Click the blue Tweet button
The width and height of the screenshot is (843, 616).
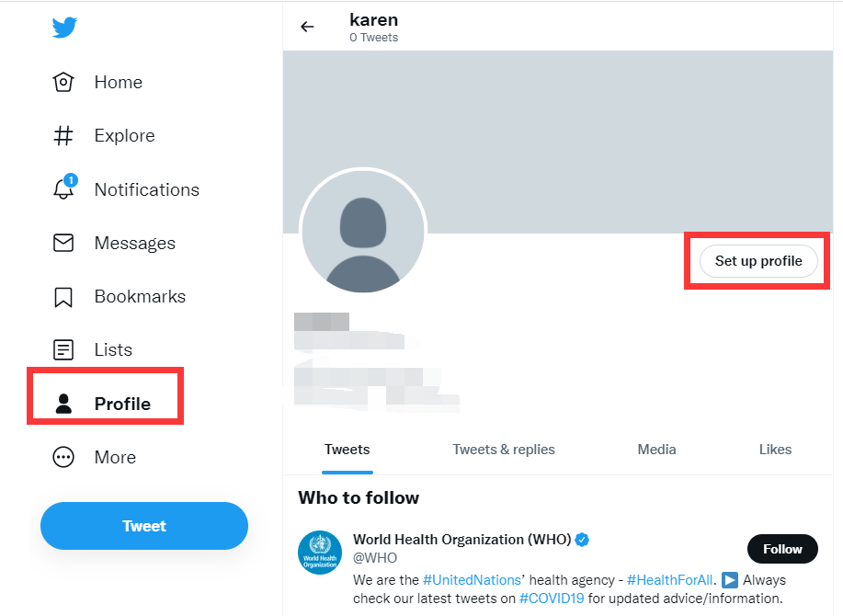click(x=144, y=526)
